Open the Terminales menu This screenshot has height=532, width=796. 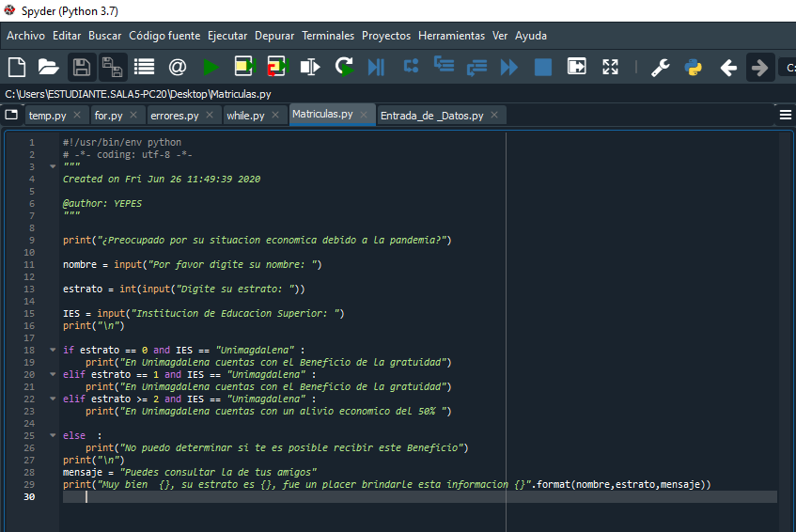328,36
